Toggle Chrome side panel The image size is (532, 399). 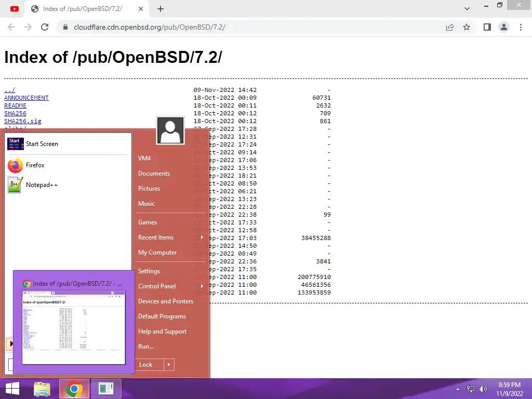487,27
